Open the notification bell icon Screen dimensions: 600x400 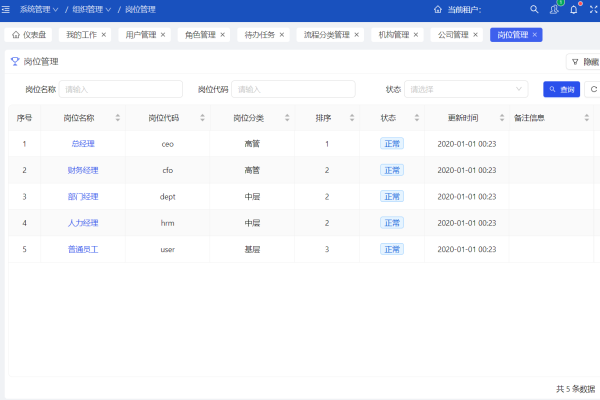(574, 10)
